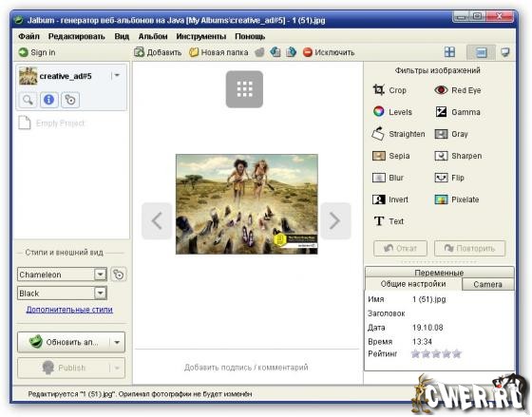Click the Исключить button

click(329, 52)
